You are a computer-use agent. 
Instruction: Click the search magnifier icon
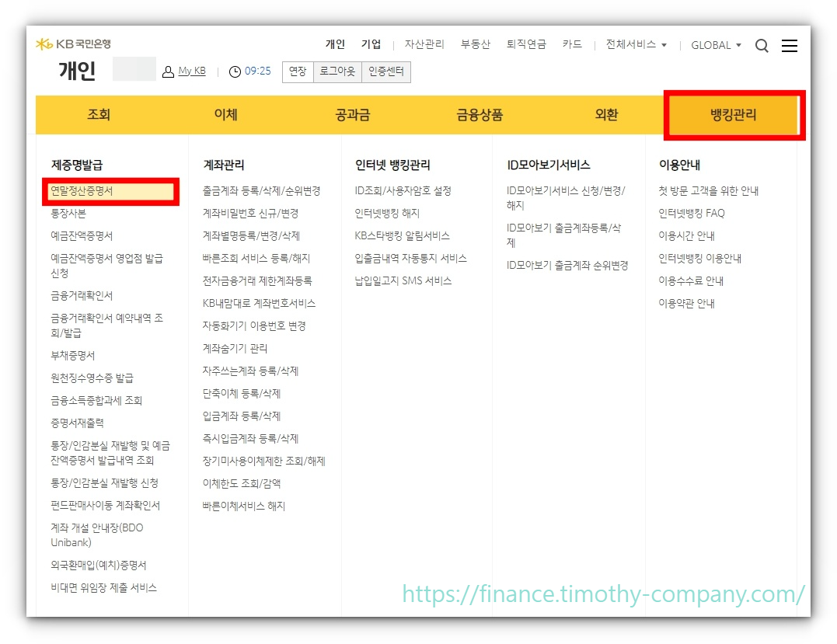pyautogui.click(x=762, y=45)
